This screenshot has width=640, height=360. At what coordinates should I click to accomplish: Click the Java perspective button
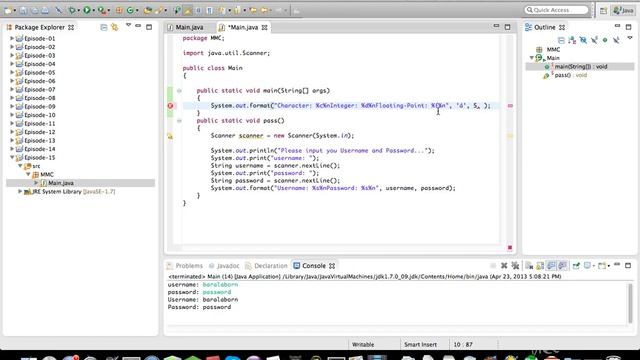[x=623, y=10]
